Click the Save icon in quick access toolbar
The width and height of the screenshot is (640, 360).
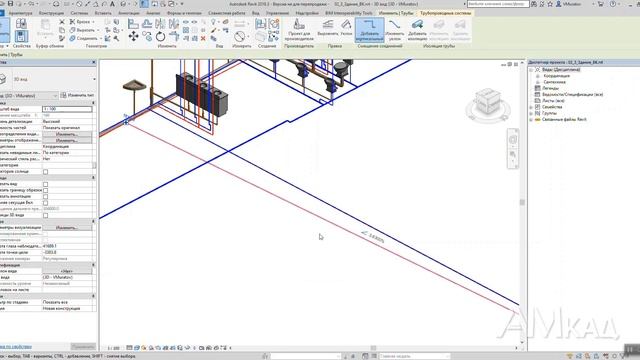click(x=11, y=4)
